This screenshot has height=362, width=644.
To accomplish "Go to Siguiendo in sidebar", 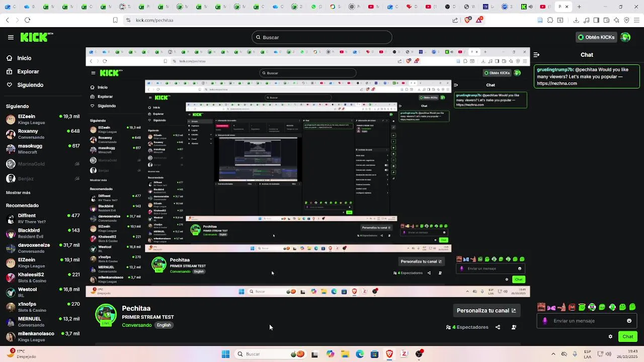I will 25,85.
